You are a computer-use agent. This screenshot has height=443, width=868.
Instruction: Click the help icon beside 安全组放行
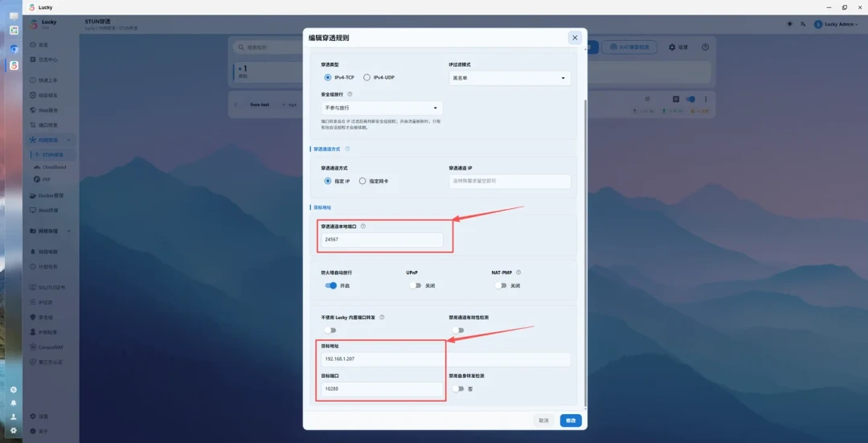coord(350,94)
